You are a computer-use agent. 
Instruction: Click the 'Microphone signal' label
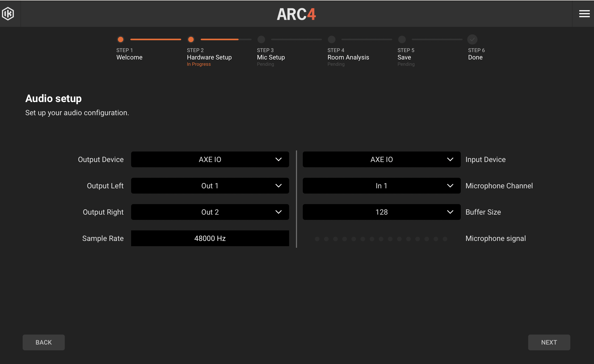[496, 239]
